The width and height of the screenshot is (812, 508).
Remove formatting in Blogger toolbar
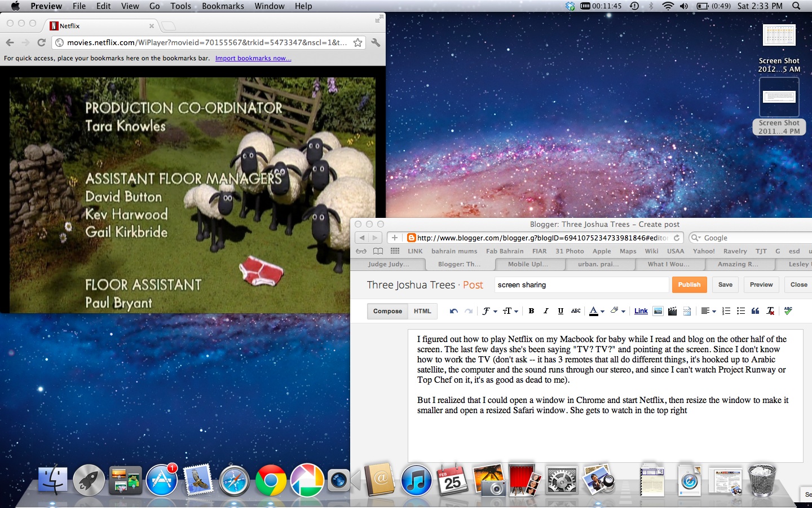click(x=770, y=311)
